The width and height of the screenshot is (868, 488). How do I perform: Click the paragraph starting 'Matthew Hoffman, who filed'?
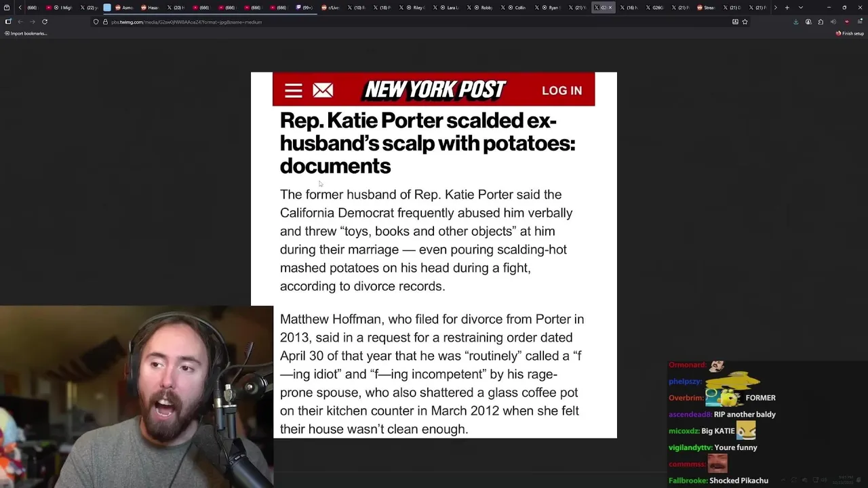432,374
